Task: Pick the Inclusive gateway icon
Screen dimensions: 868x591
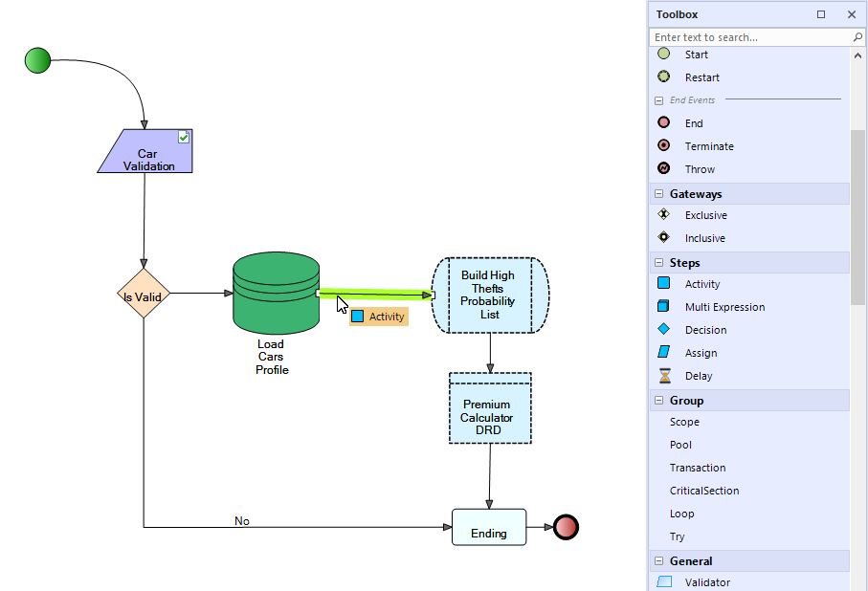Action: point(664,237)
